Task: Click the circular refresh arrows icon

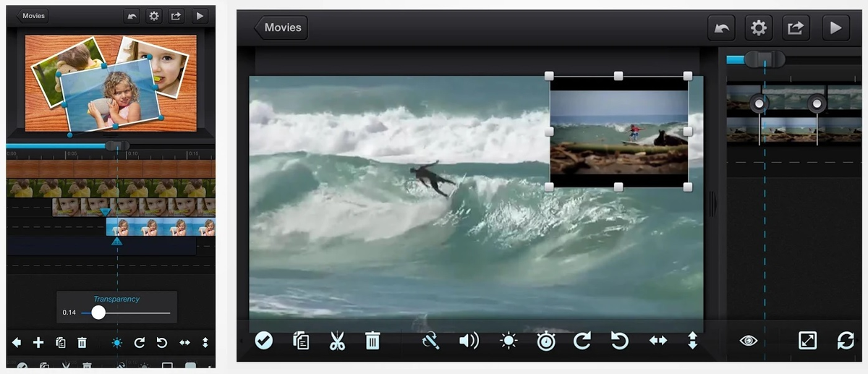Action: pos(845,340)
